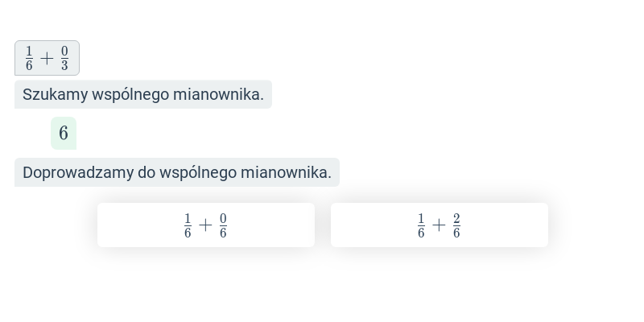Click the 1/6 fraction in the right answer
Image resolution: width=644 pixels, height=322 pixels.
pyautogui.click(x=421, y=225)
